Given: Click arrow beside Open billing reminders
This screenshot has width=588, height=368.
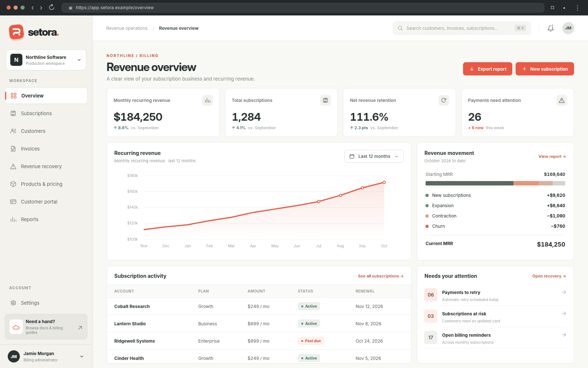Looking at the screenshot, I should point(564,335).
